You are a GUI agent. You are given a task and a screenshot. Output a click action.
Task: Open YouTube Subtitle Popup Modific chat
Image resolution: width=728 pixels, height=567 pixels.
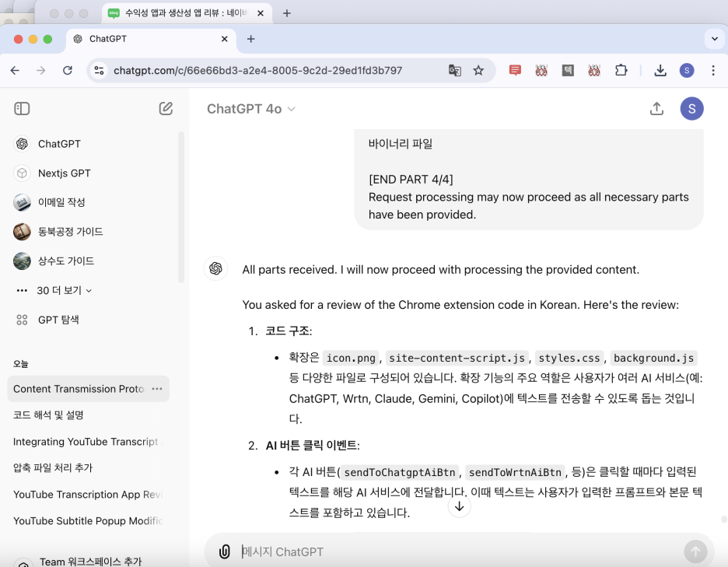87,521
